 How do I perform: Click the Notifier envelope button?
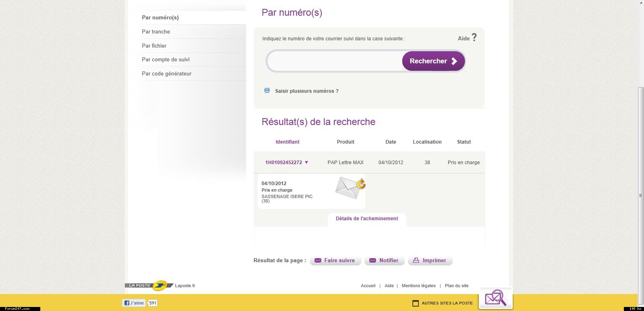click(384, 261)
